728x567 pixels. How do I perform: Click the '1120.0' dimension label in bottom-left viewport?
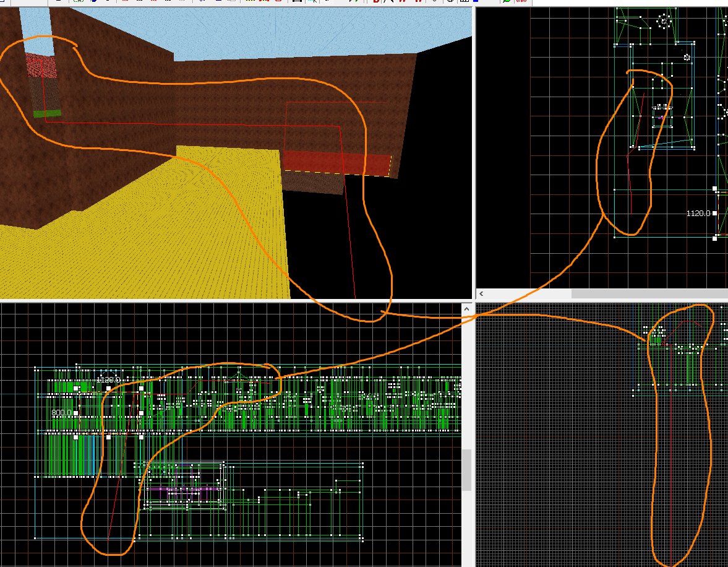pyautogui.click(x=108, y=379)
